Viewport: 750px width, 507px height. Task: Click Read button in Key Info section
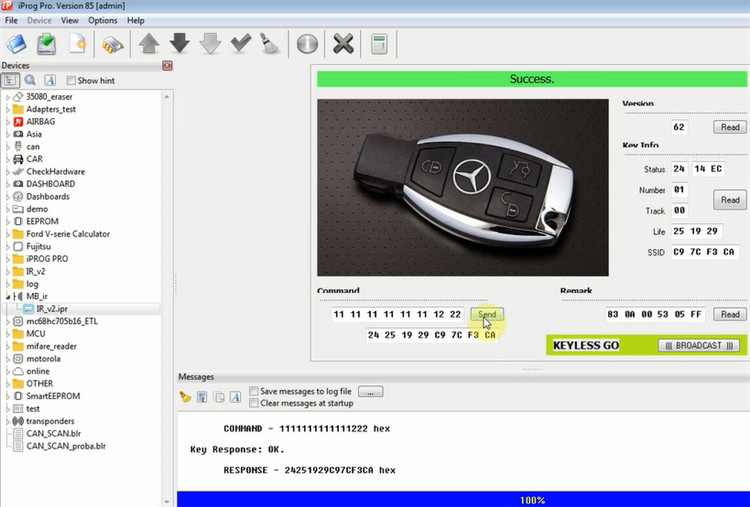tap(730, 200)
